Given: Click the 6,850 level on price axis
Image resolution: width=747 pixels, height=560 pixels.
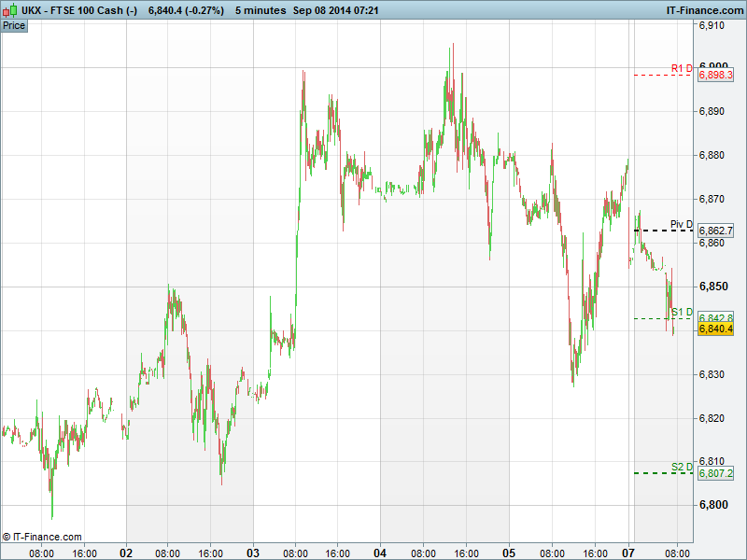Looking at the screenshot, I should 713,287.
